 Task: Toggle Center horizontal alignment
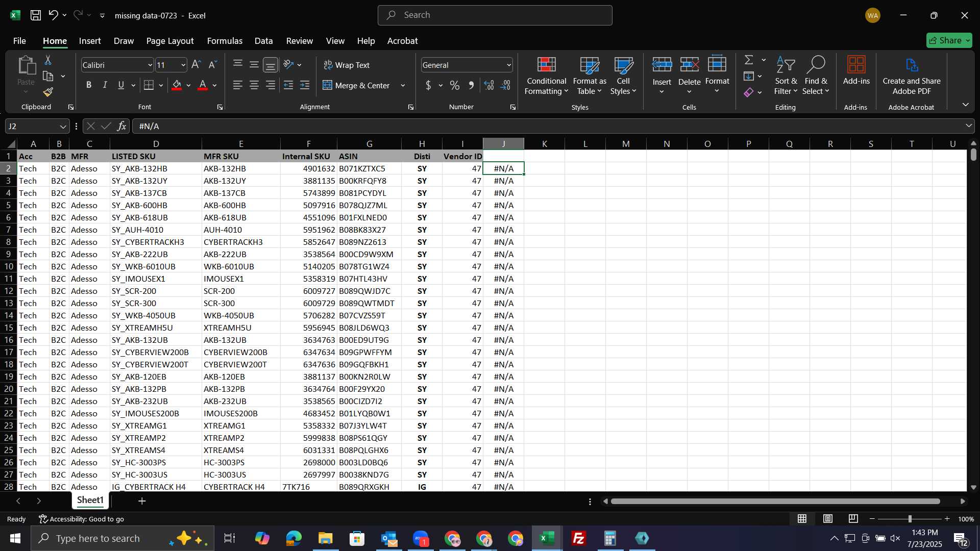[254, 85]
